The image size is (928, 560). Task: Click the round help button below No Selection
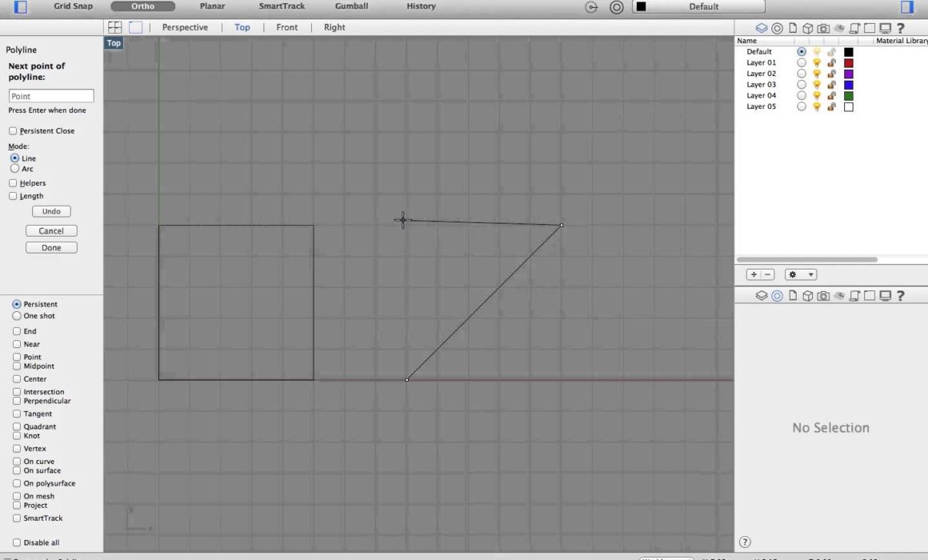tap(745, 542)
